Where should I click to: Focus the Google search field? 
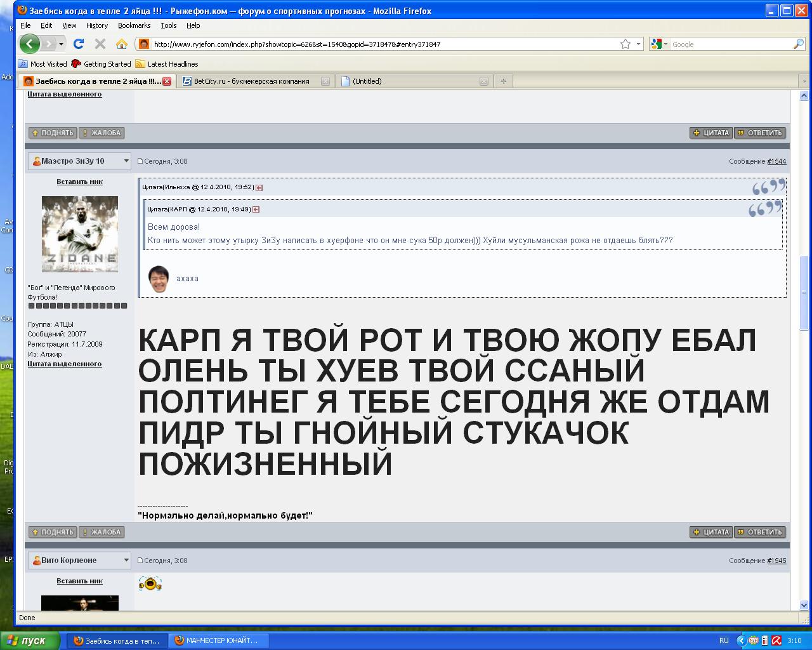click(x=731, y=44)
